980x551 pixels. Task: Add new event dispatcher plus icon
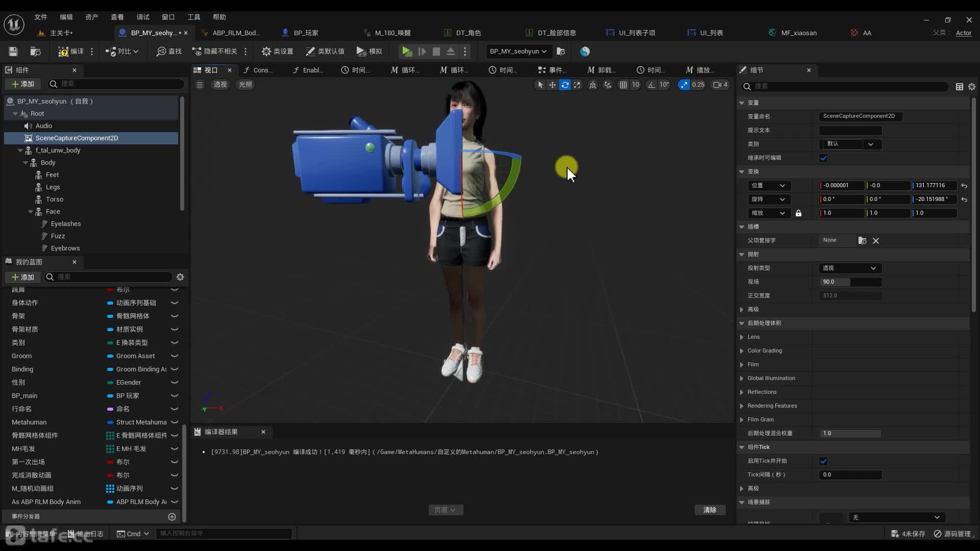172,517
